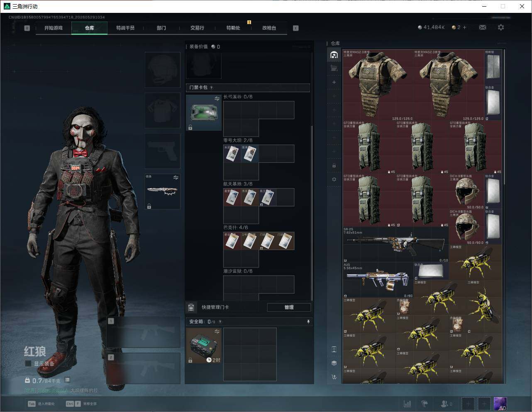
Task: Go to the 部门 tab
Action: click(161, 28)
